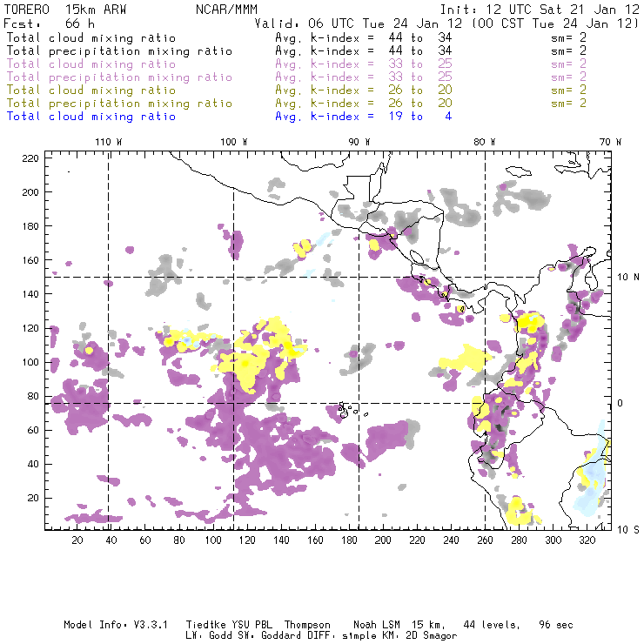Click '(00 CST Tue 24 Jan 12)' text
This screenshot has width=644, height=644.
pos(555,23)
